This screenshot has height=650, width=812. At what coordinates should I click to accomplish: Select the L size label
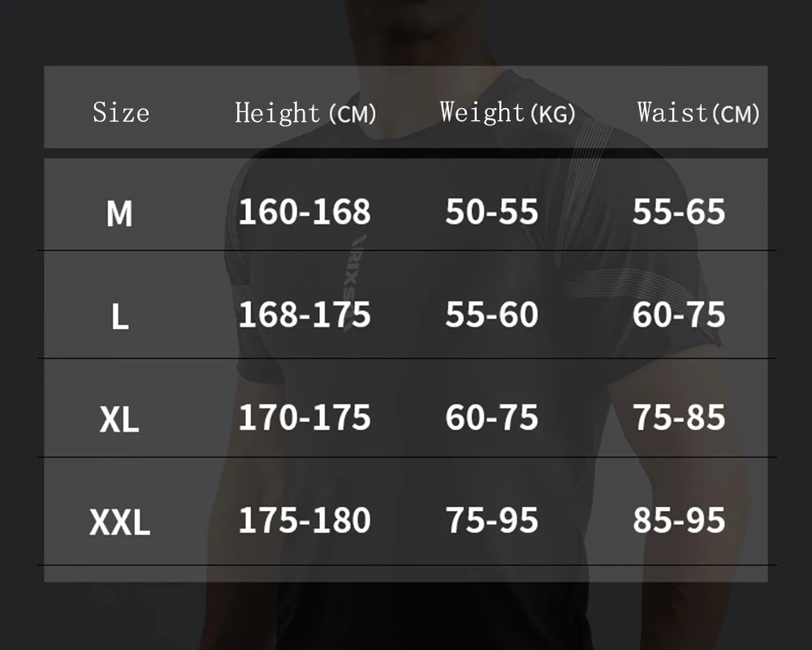click(119, 316)
